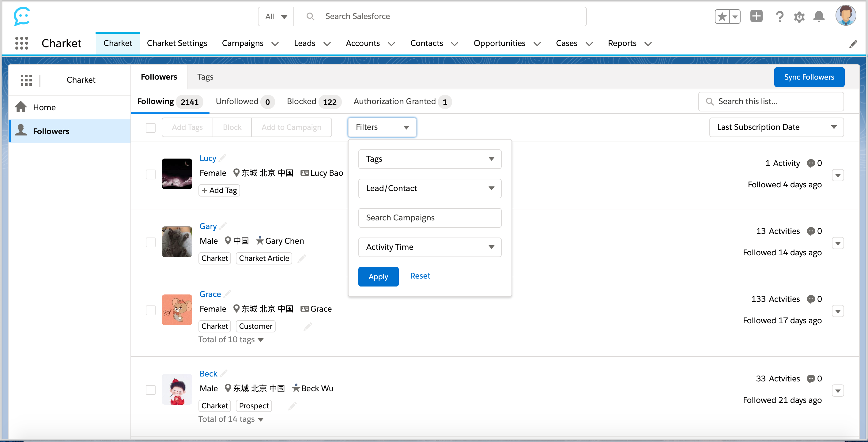Screen dimensions: 868x442
Task: Click Gary's message bubble icon
Action: (x=811, y=231)
